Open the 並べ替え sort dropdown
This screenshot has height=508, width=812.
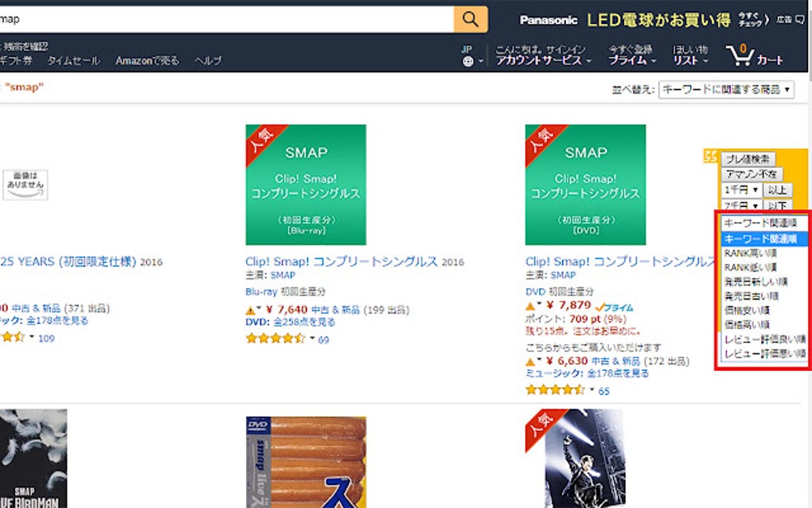726,90
